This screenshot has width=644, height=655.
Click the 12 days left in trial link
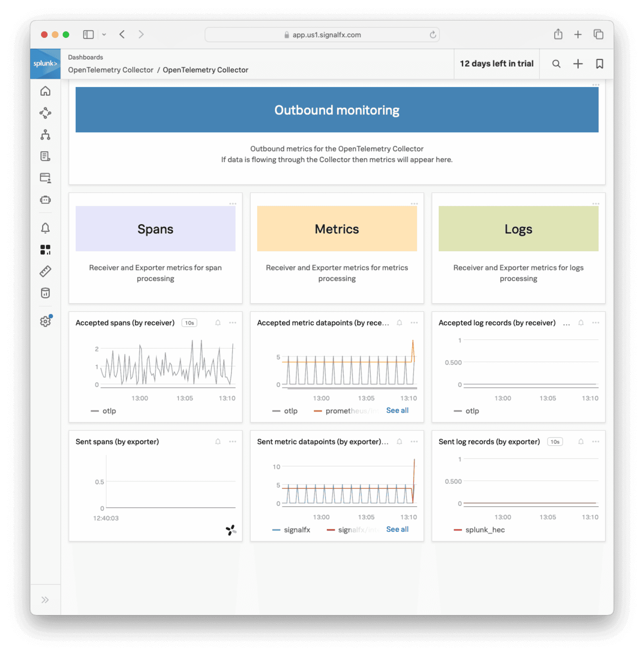[497, 64]
